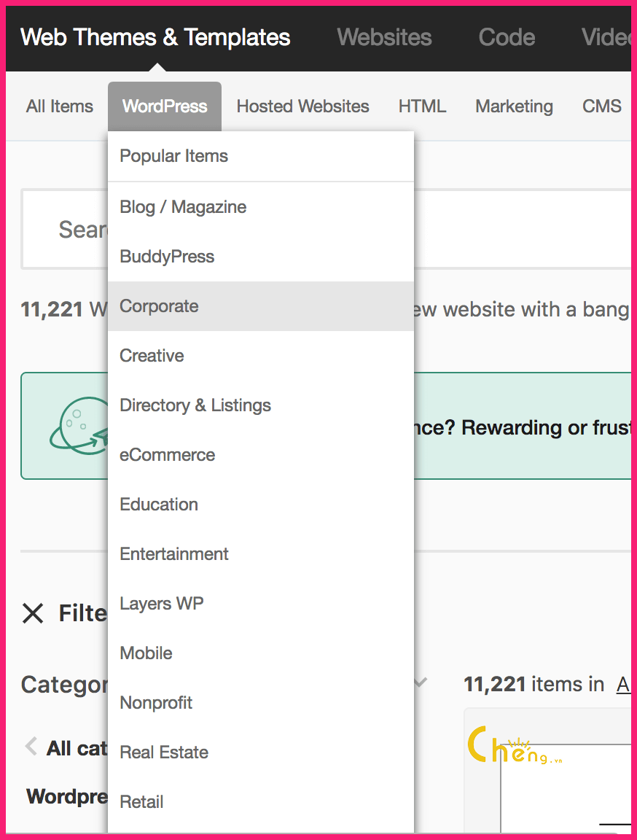Open the Hosted Websites tab
This screenshot has width=637, height=840.
tap(302, 106)
